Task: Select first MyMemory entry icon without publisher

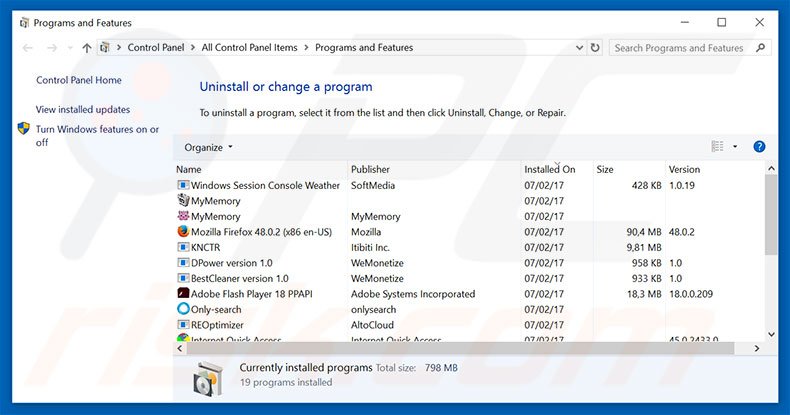Action: (183, 200)
